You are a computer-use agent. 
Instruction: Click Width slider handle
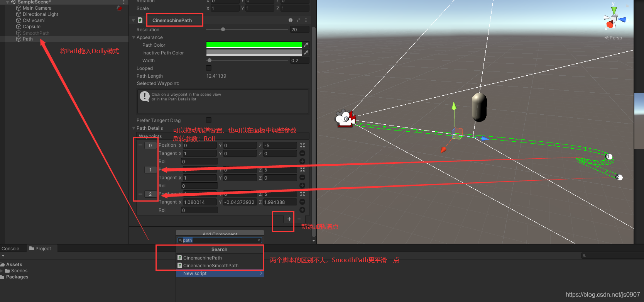210,60
